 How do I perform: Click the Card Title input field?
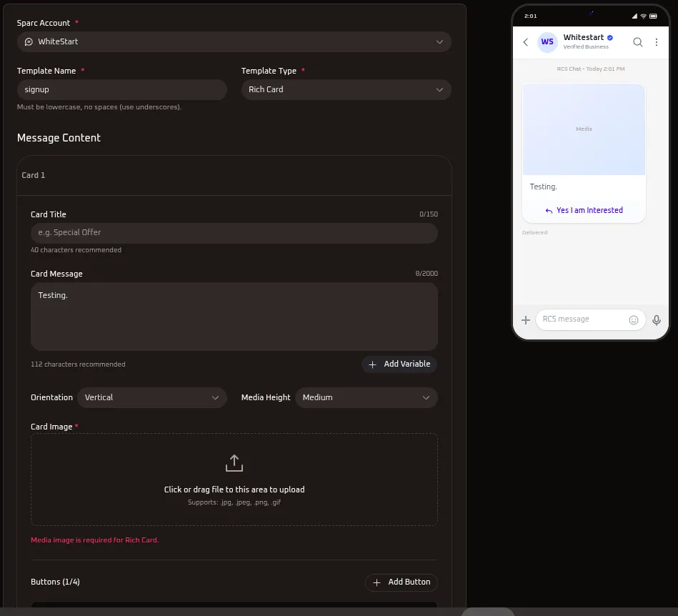click(x=234, y=233)
